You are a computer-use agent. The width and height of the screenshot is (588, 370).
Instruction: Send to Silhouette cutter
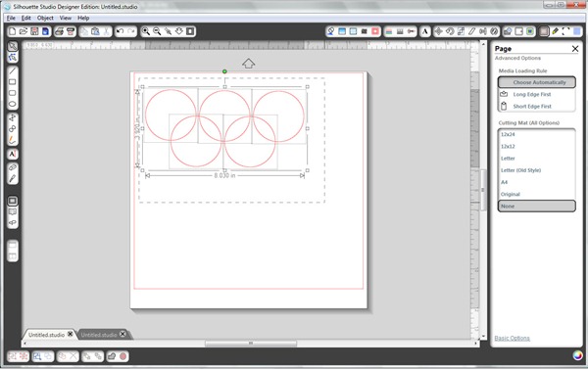click(x=71, y=31)
